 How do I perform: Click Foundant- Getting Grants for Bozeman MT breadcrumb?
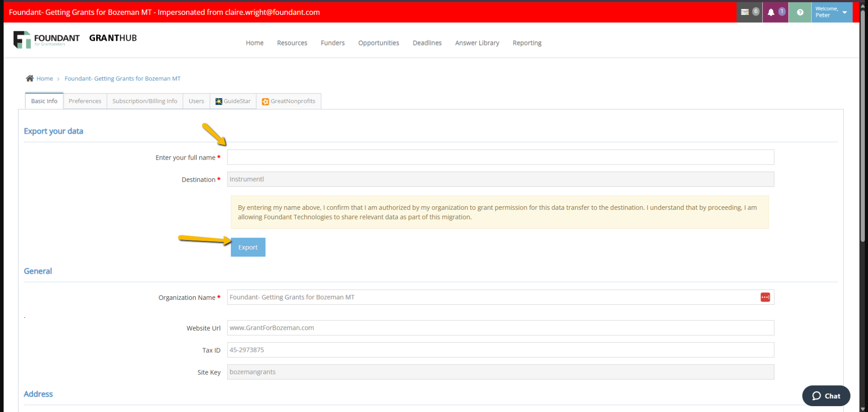[123, 79]
